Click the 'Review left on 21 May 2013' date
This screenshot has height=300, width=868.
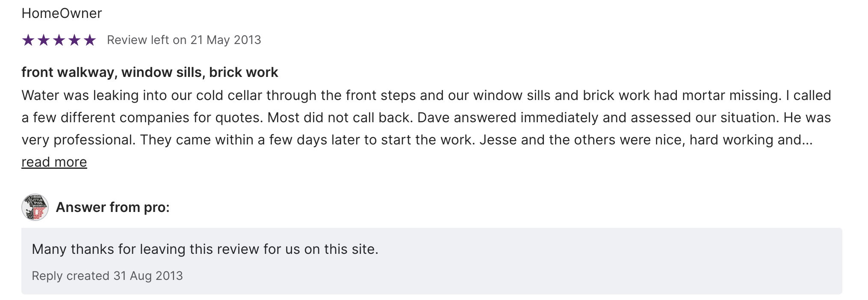184,40
